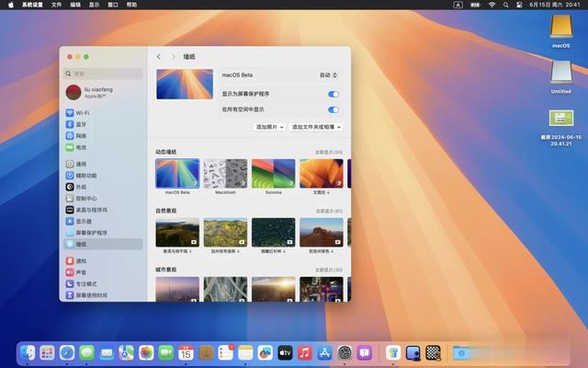Open 电池 (Battery) settings in the sidebar
Image resolution: width=588 pixels, height=368 pixels.
coord(104,147)
